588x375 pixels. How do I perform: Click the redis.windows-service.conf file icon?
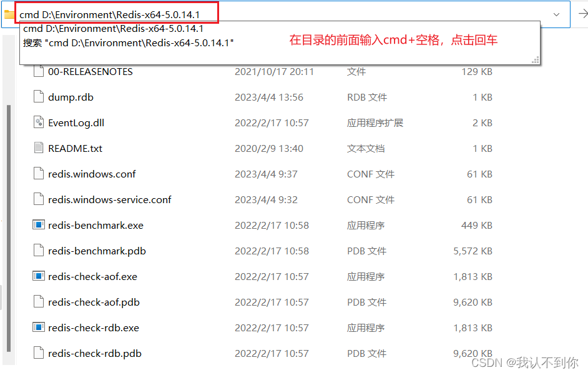tap(39, 199)
